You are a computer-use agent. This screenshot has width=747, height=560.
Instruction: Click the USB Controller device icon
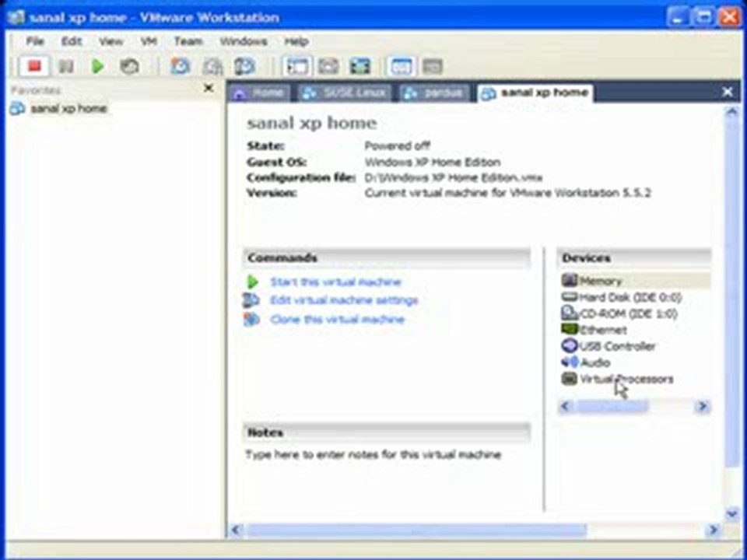point(570,345)
